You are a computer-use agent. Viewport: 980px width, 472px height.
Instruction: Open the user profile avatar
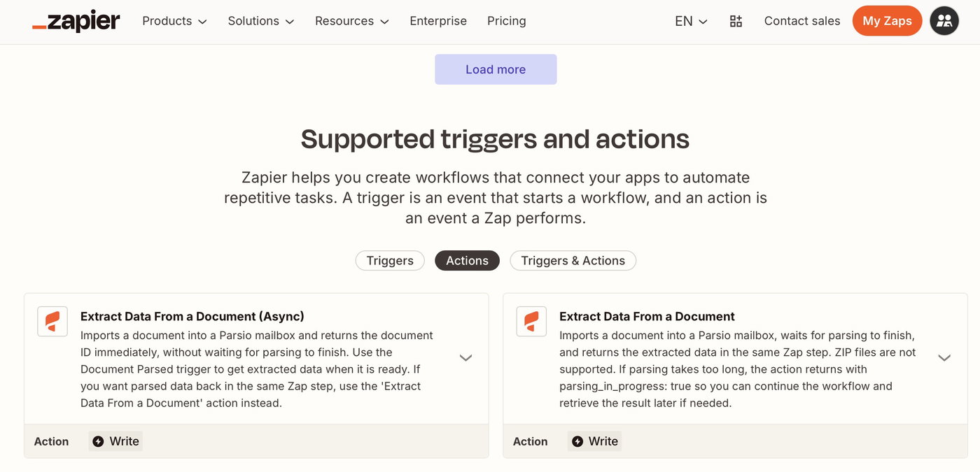(x=944, y=21)
